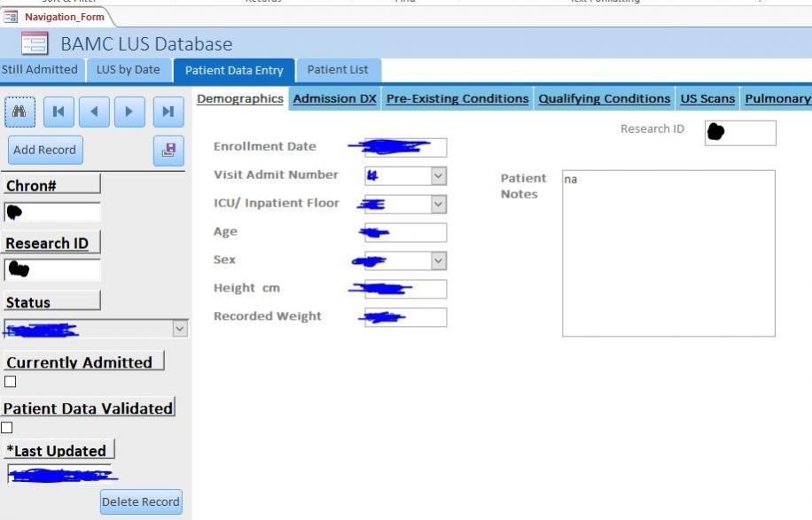The height and width of the screenshot is (520, 812).
Task: Click into the Age field
Action: pos(405,232)
